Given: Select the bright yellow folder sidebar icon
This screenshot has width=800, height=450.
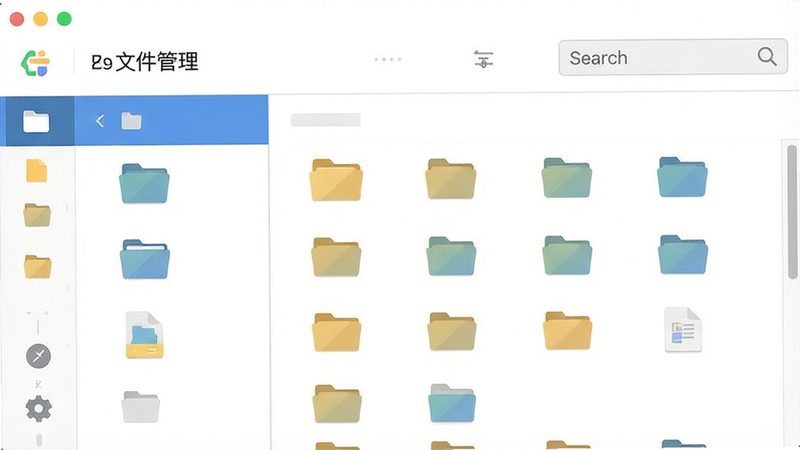Looking at the screenshot, I should pos(37,266).
